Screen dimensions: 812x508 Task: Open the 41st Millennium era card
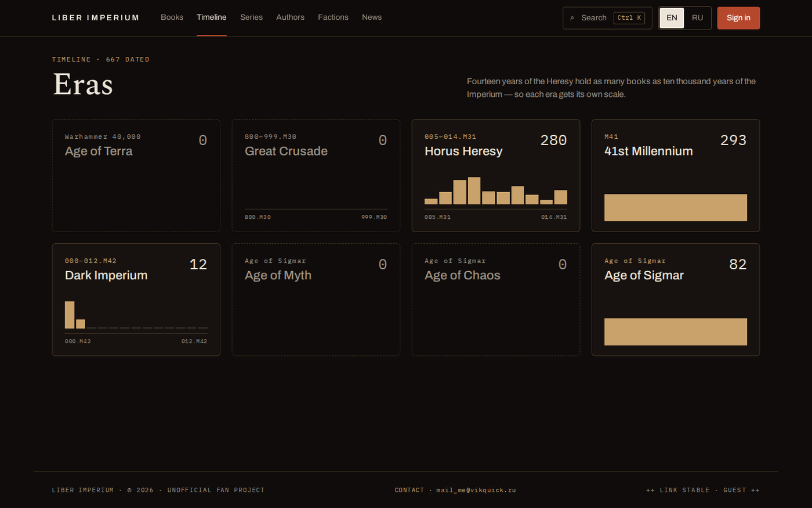coord(676,175)
